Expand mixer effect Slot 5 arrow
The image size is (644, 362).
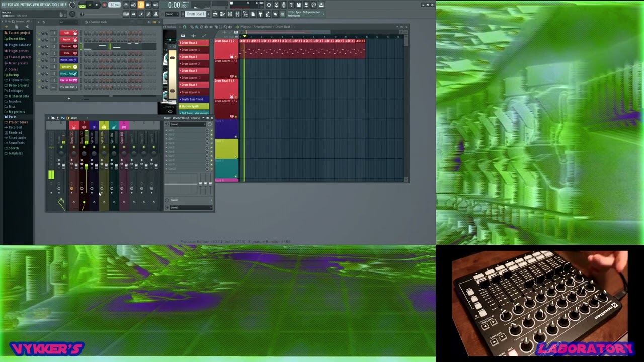click(x=166, y=147)
